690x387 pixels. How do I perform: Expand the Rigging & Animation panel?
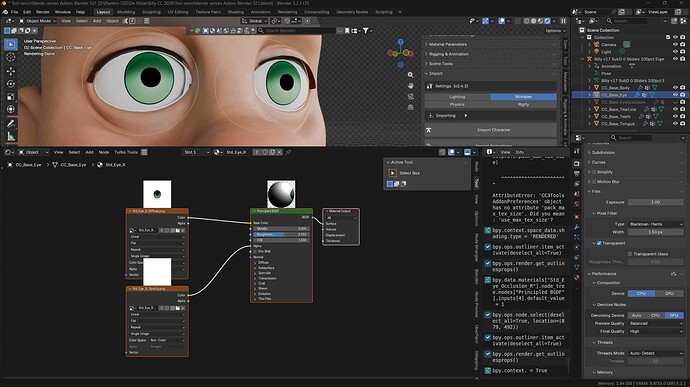[x=491, y=54]
